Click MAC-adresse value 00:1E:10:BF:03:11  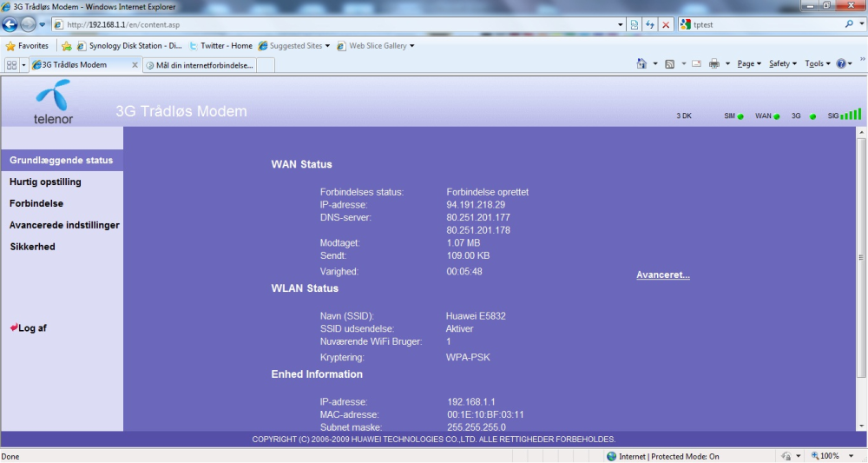pos(485,415)
